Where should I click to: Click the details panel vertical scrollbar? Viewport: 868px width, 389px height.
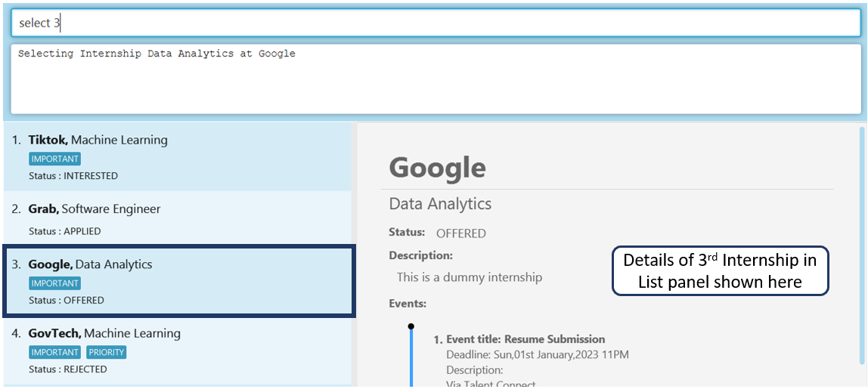[862, 246]
